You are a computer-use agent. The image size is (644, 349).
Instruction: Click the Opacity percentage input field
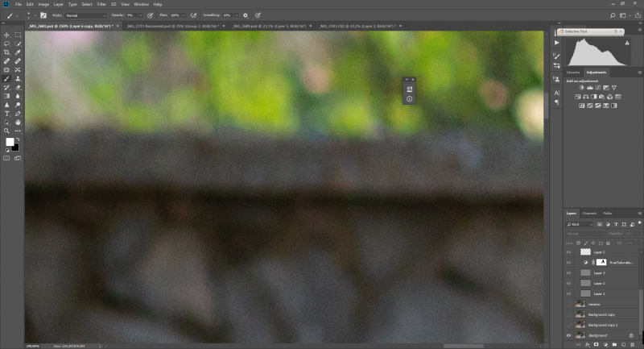tap(131, 15)
